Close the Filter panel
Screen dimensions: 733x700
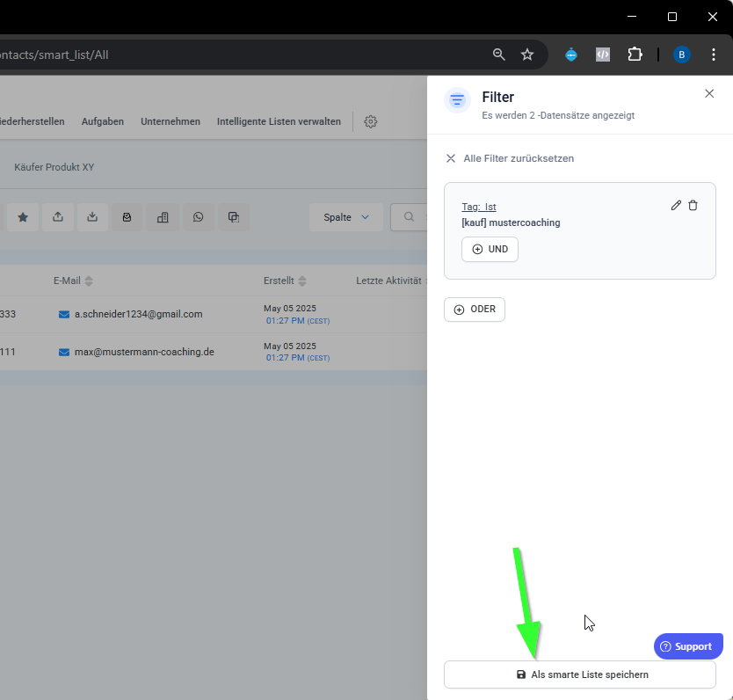click(709, 93)
